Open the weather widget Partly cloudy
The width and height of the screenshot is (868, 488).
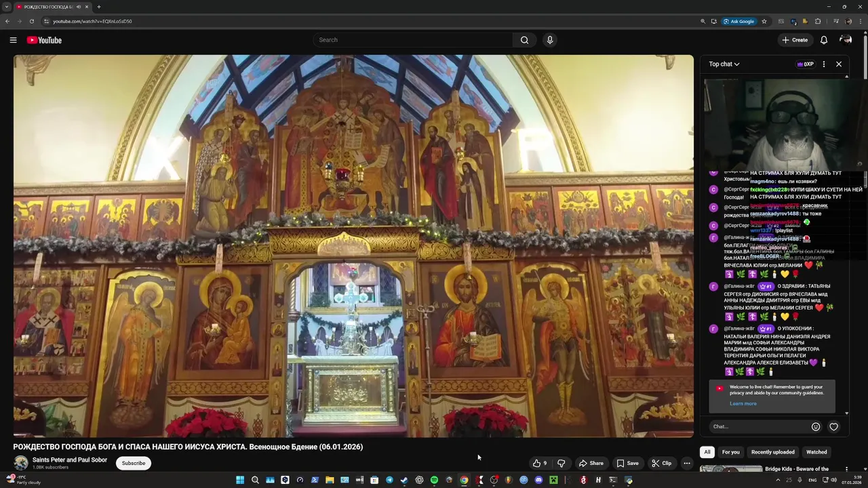(24, 480)
